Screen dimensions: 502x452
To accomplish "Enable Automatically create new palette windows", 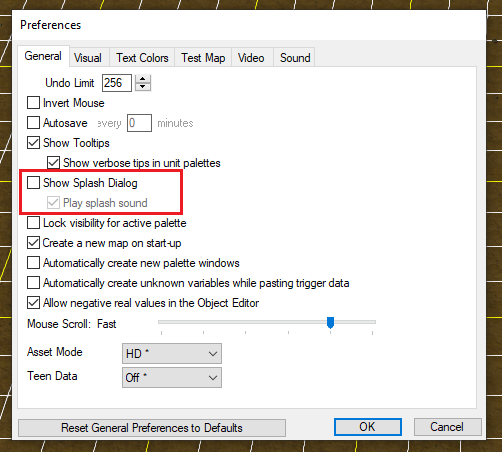I will (x=33, y=263).
